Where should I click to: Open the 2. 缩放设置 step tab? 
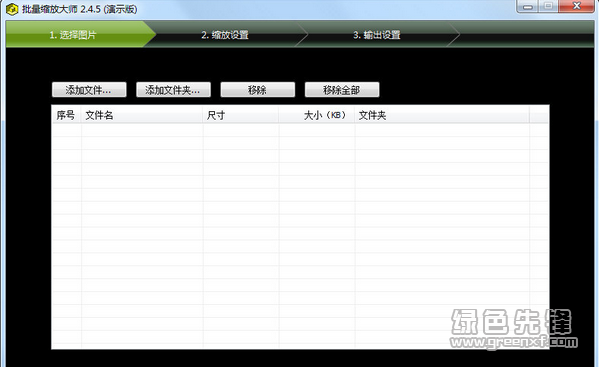pyautogui.click(x=225, y=35)
